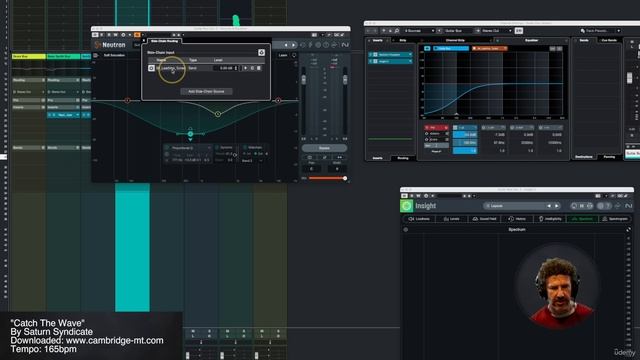Close the Side-Chain Routing popup
The image size is (640, 360).
point(144,41)
